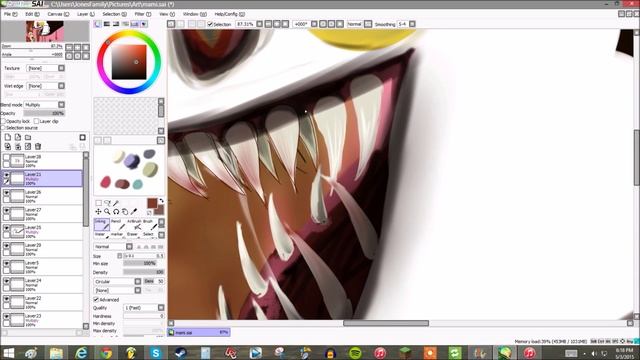Image resolution: width=640 pixels, height=360 pixels.
Task: Show the scratchpad panel icon
Action: point(144,24)
